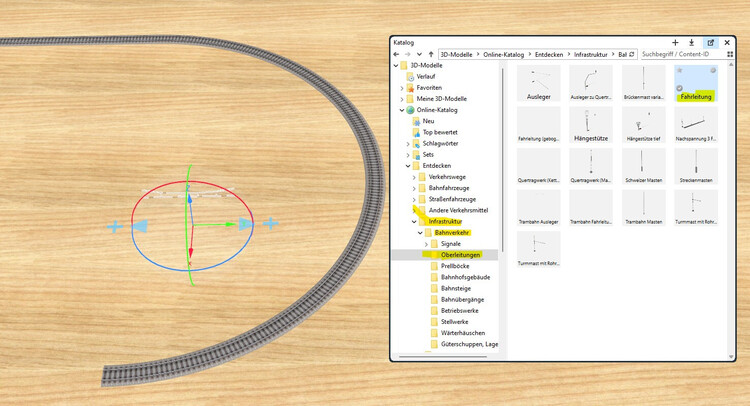Close the Katalog window
The image size is (750, 406).
(727, 43)
